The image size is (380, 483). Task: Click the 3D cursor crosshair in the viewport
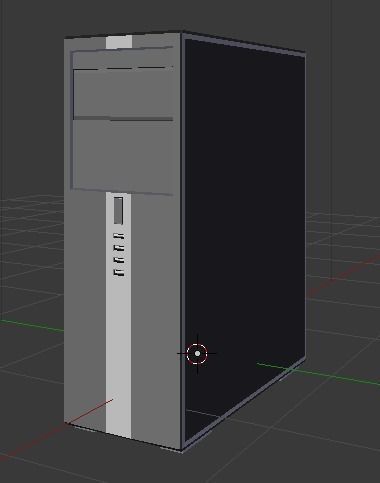point(197,353)
